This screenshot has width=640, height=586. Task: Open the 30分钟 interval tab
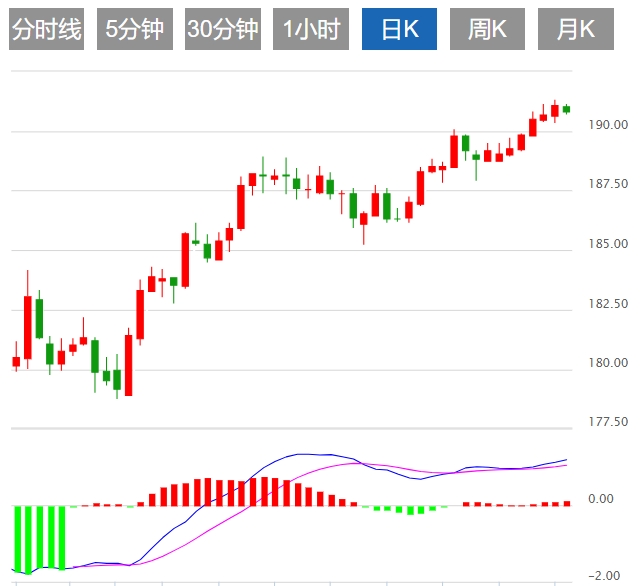(x=222, y=29)
